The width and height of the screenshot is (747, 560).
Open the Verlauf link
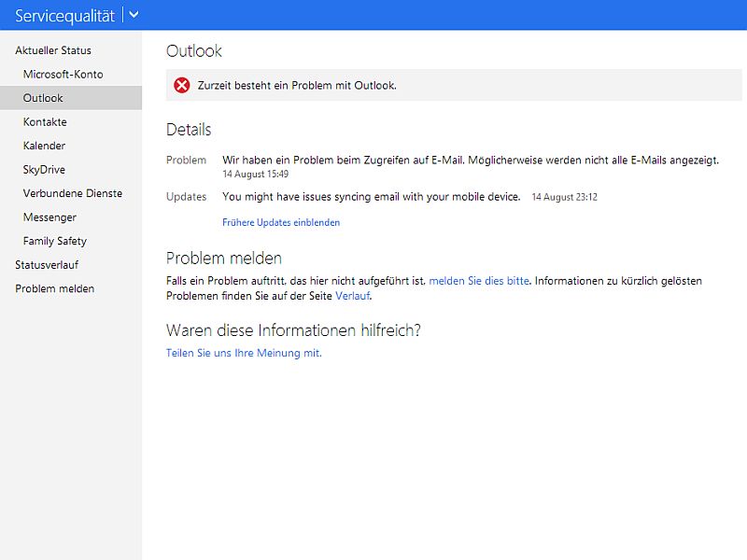(x=353, y=296)
